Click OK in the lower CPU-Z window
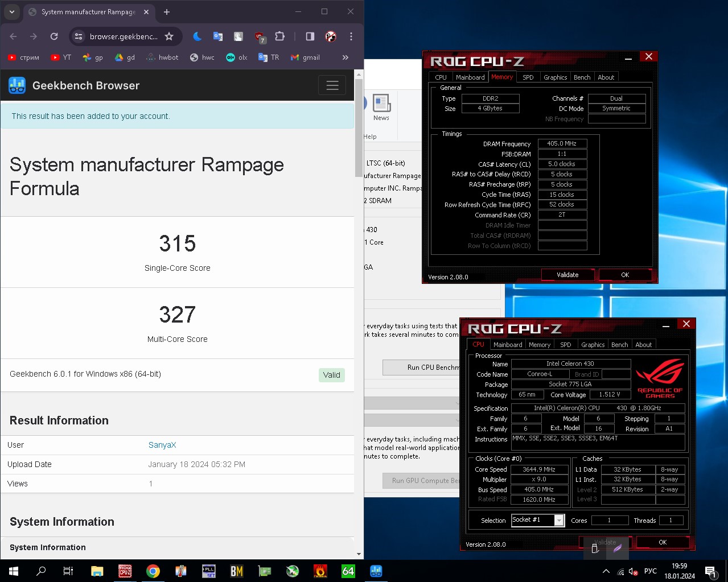This screenshot has width=728, height=582. pos(663,542)
